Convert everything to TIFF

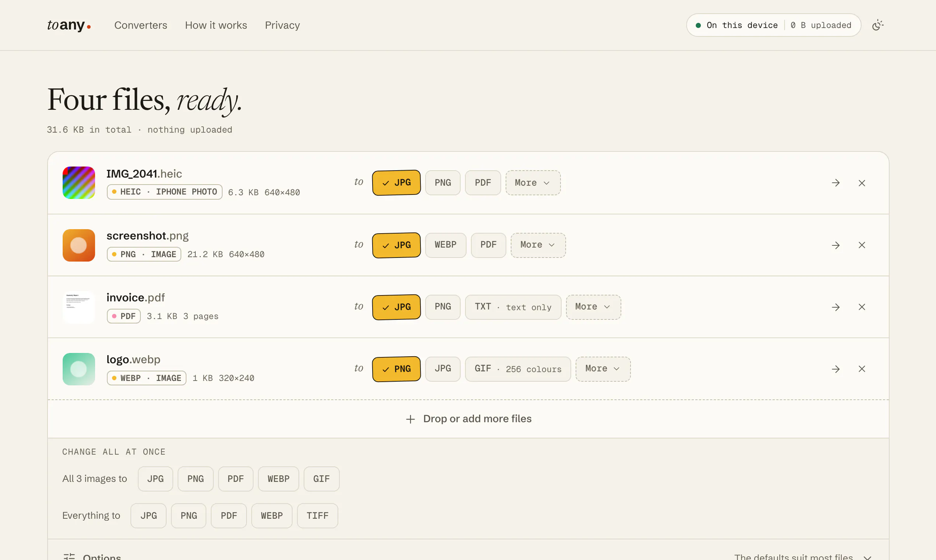pos(317,516)
